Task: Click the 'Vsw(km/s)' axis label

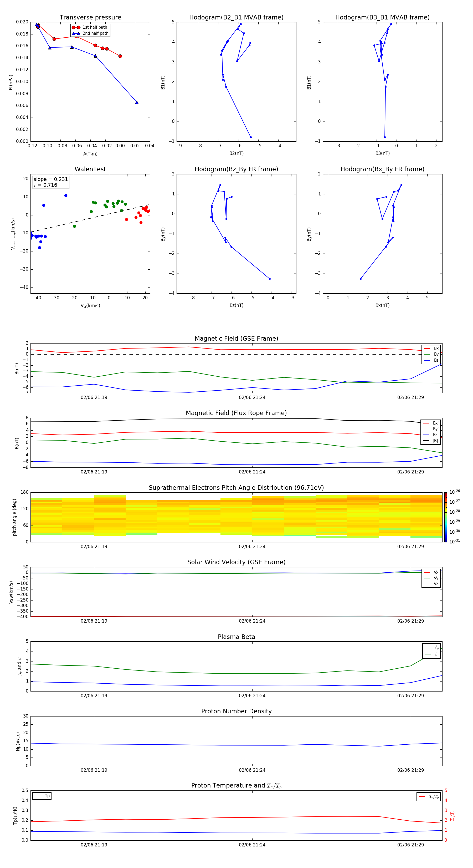Action: pyautogui.click(x=11, y=592)
